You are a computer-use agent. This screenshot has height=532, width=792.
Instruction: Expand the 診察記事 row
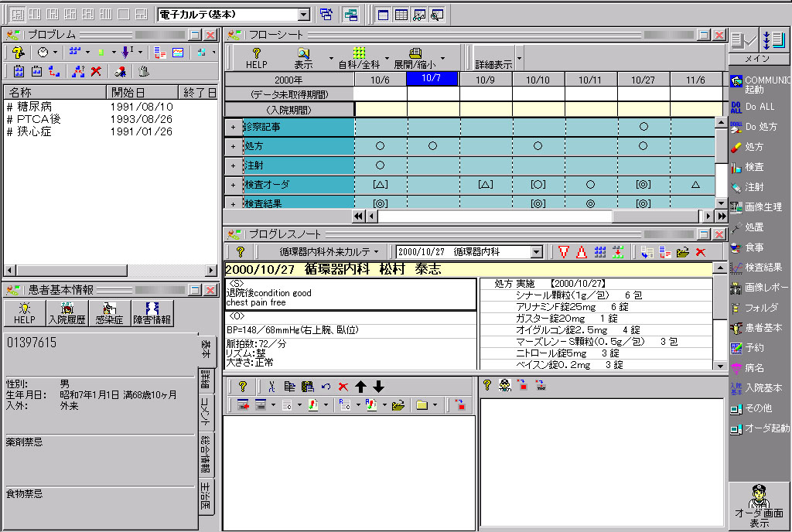[233, 125]
